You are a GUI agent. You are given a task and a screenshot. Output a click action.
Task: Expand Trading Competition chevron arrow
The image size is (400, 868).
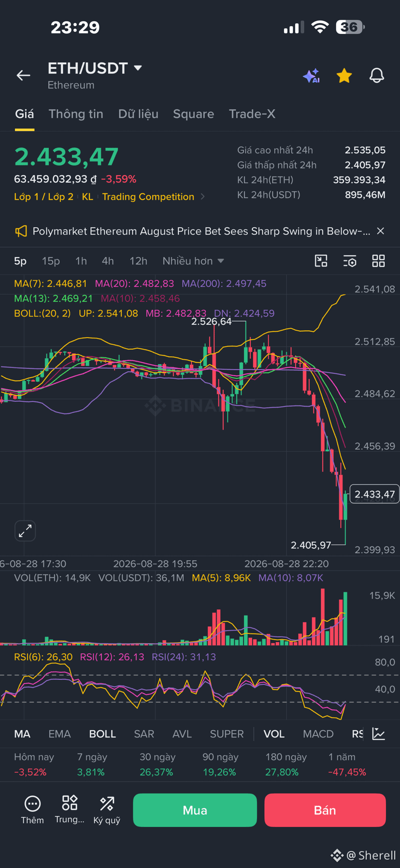pyautogui.click(x=202, y=197)
